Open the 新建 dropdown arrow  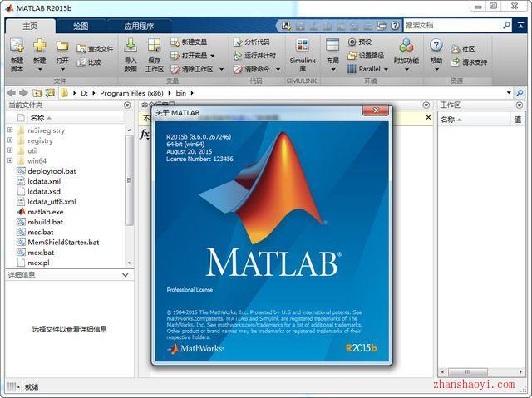coord(40,70)
